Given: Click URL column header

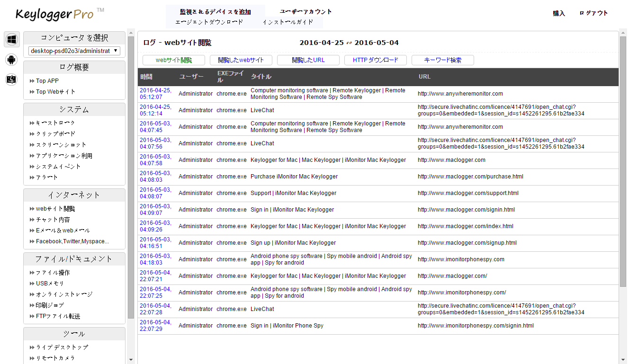Looking at the screenshot, I should click(424, 77).
